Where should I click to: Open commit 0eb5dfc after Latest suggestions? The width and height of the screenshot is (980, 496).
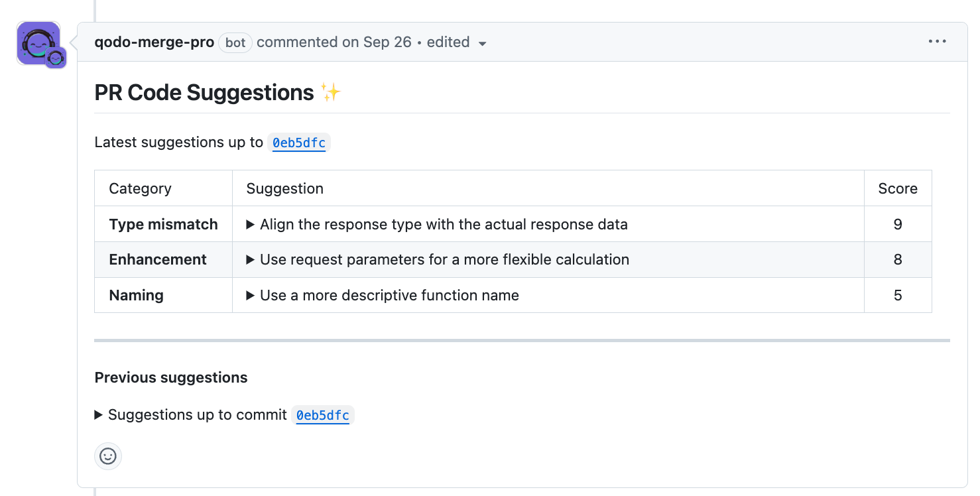299,143
